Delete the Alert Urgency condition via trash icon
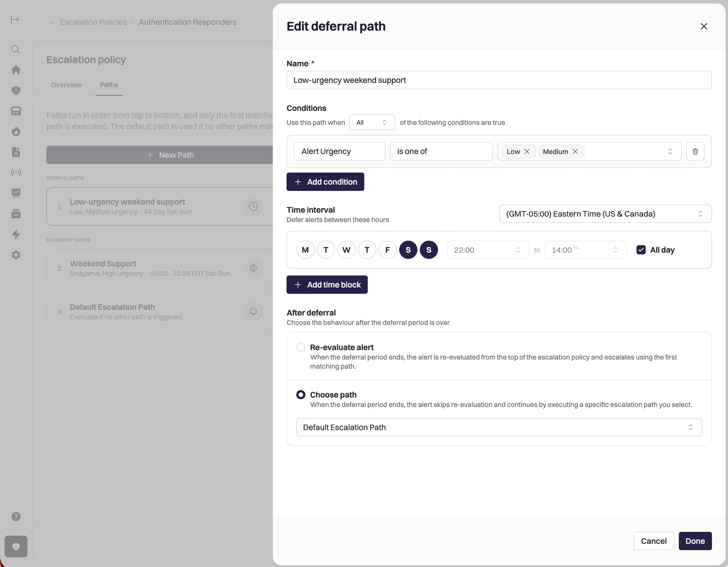The width and height of the screenshot is (728, 567). pyautogui.click(x=695, y=151)
